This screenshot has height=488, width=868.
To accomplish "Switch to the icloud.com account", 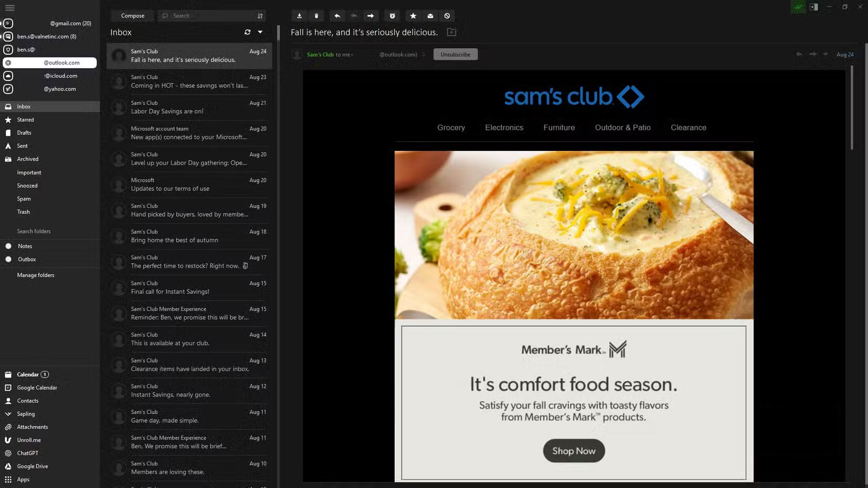I will (49, 76).
